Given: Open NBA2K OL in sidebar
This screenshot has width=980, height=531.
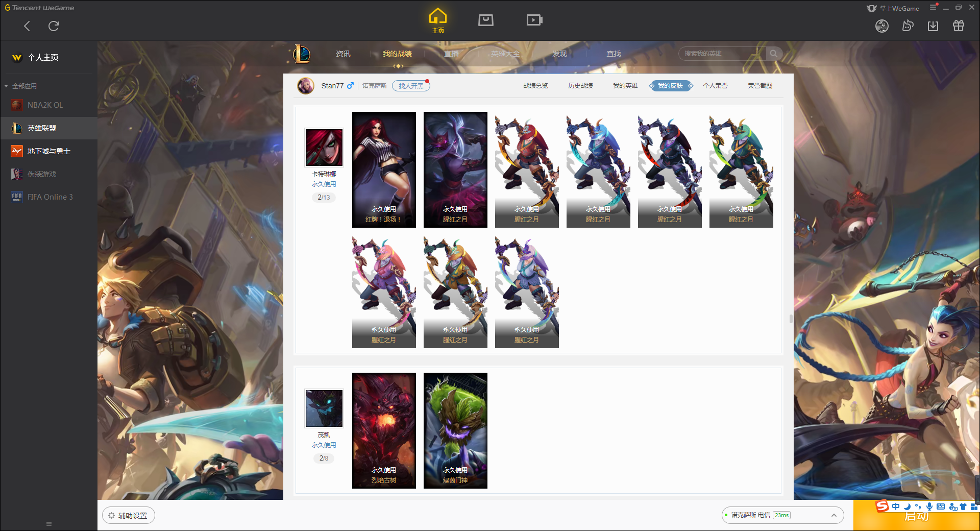Looking at the screenshot, I should tap(48, 105).
